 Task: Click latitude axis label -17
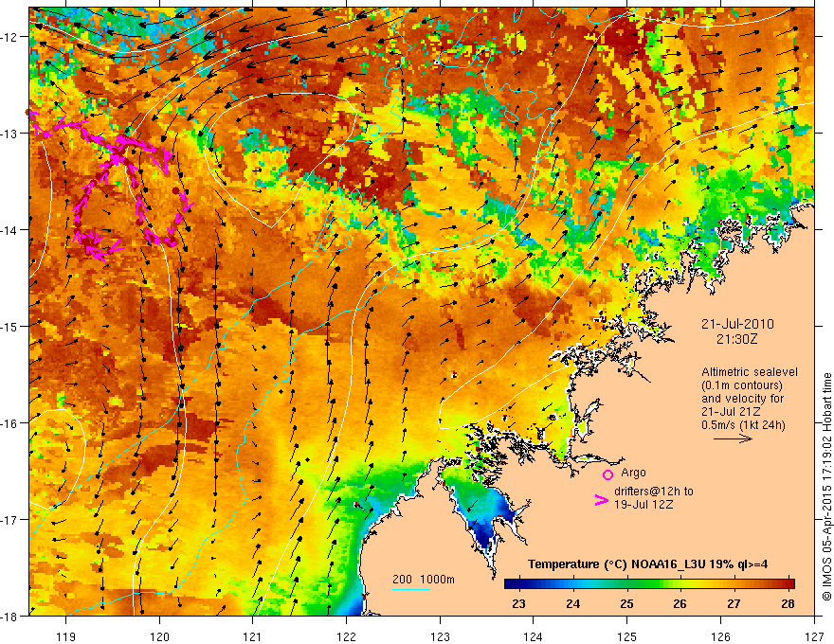10,519
